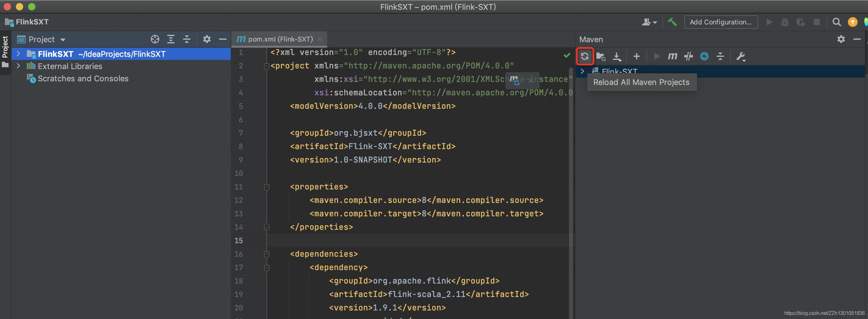Expand External Libraries node

pyautogui.click(x=19, y=66)
